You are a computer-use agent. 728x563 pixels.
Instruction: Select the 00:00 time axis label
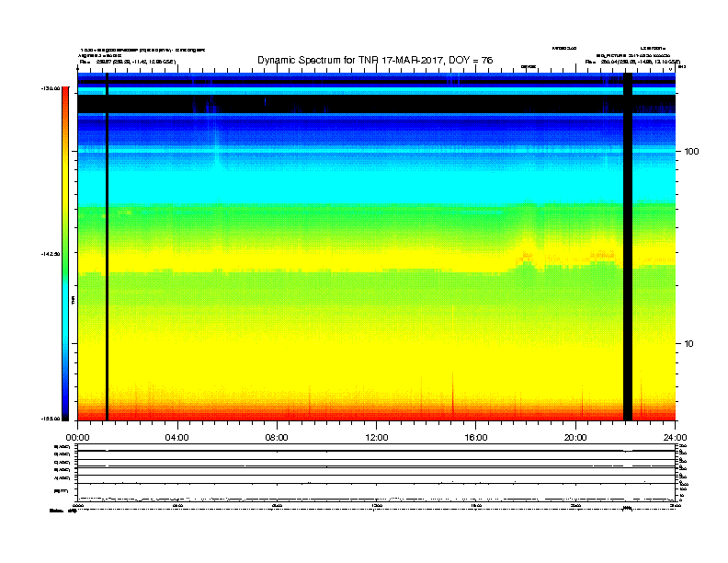click(x=77, y=438)
